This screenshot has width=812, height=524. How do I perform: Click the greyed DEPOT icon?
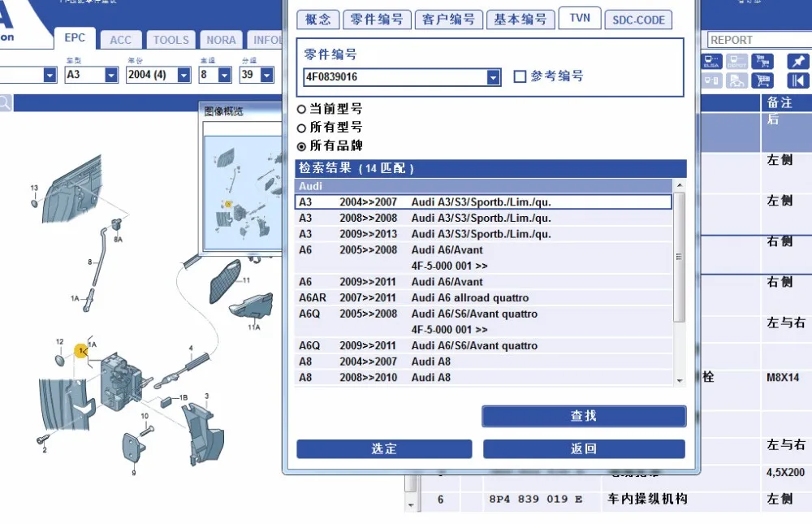coord(736,62)
